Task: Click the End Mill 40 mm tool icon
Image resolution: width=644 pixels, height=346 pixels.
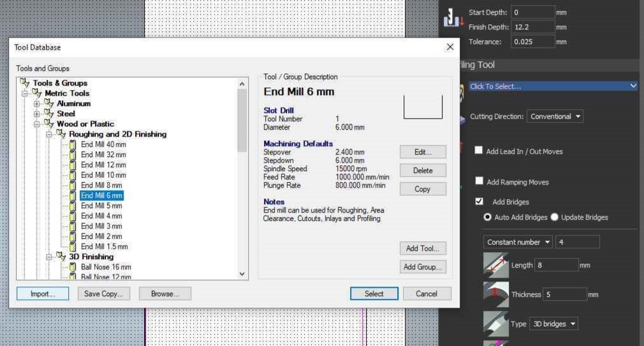Action: pos(73,144)
